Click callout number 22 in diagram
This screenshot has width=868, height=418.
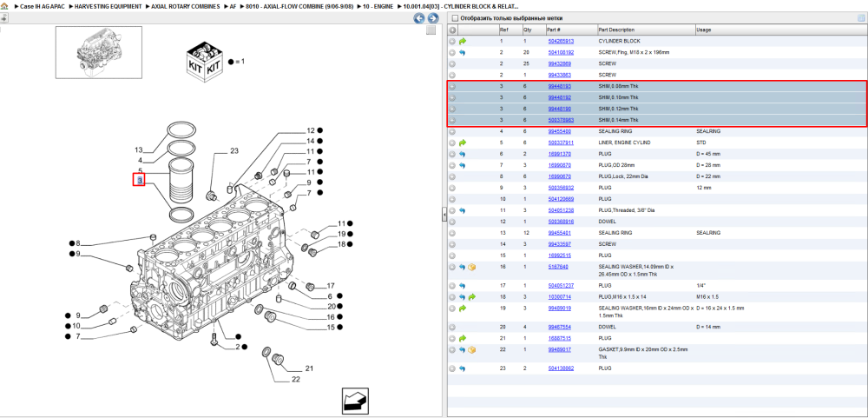pyautogui.click(x=296, y=380)
